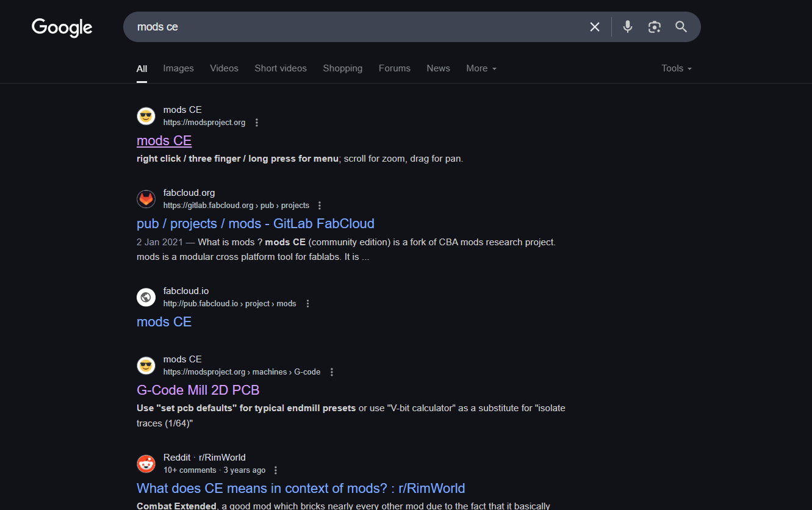Open the first mods CE result link

tap(164, 141)
